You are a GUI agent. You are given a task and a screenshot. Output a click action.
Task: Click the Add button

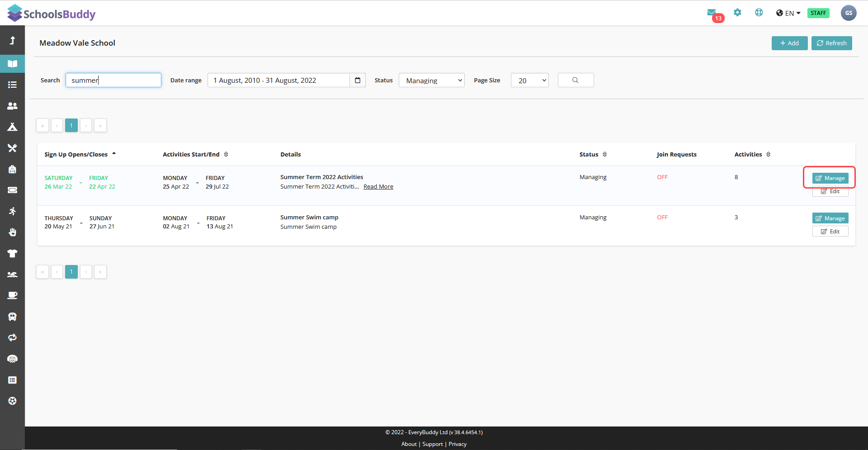789,43
